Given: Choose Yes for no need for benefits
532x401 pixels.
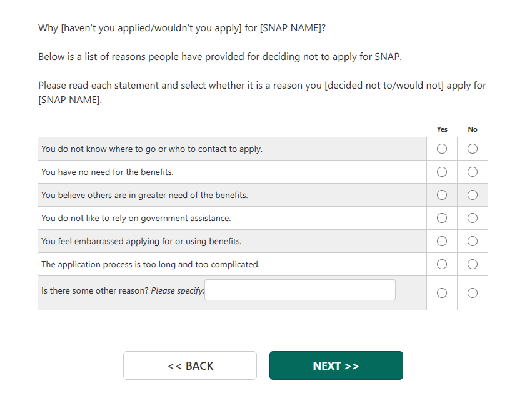Looking at the screenshot, I should (x=442, y=172).
